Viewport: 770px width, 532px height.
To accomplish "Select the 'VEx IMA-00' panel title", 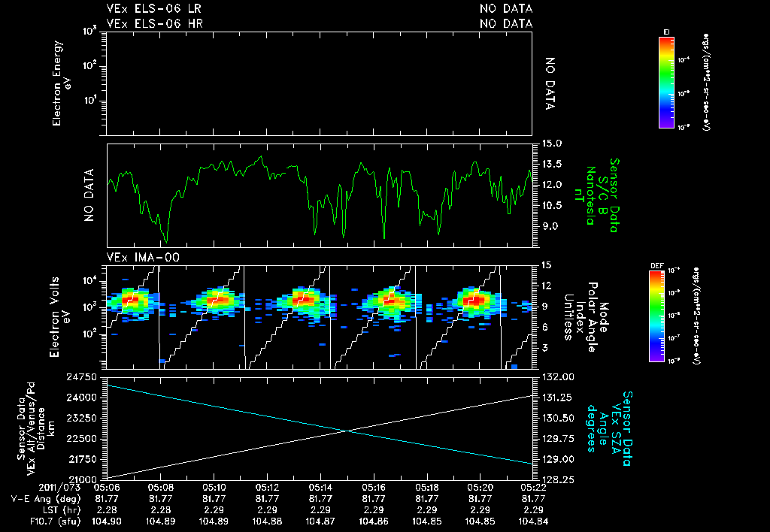I will [143, 258].
